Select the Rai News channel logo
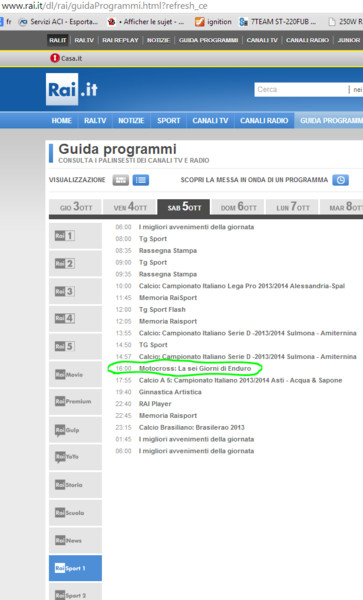363x600 pixels. click(x=68, y=540)
